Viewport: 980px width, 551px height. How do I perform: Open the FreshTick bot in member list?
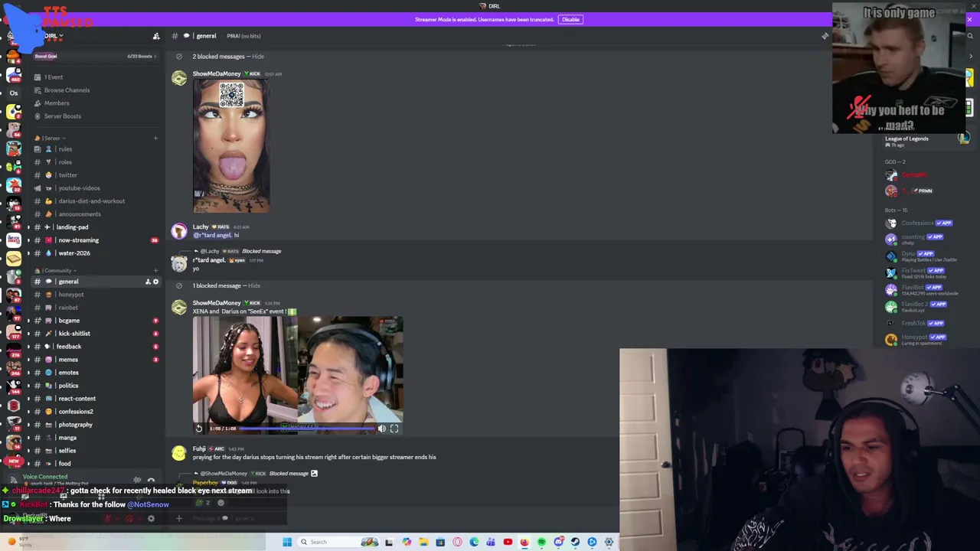[923, 323]
